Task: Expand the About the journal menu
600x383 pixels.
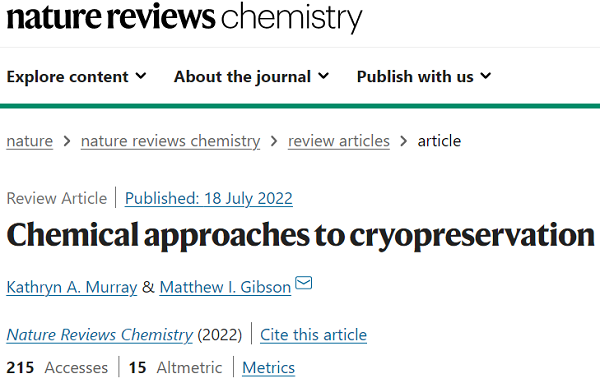Action: tap(251, 77)
